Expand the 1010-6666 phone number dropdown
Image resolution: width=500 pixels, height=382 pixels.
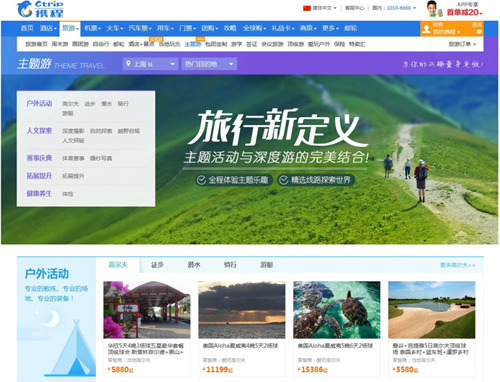414,8
